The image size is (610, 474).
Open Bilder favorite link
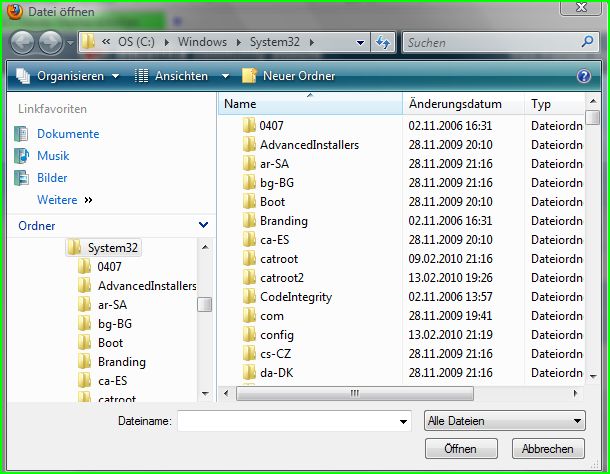pos(52,178)
